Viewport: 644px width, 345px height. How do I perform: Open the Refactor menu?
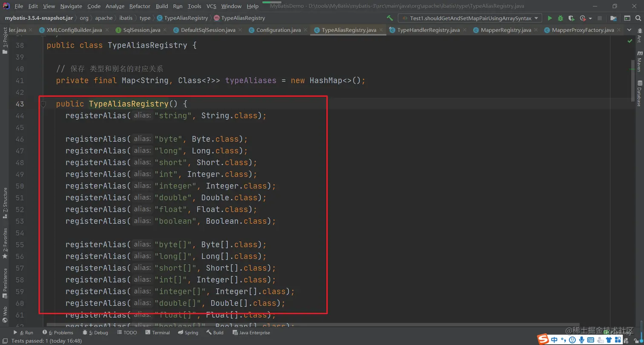140,6
